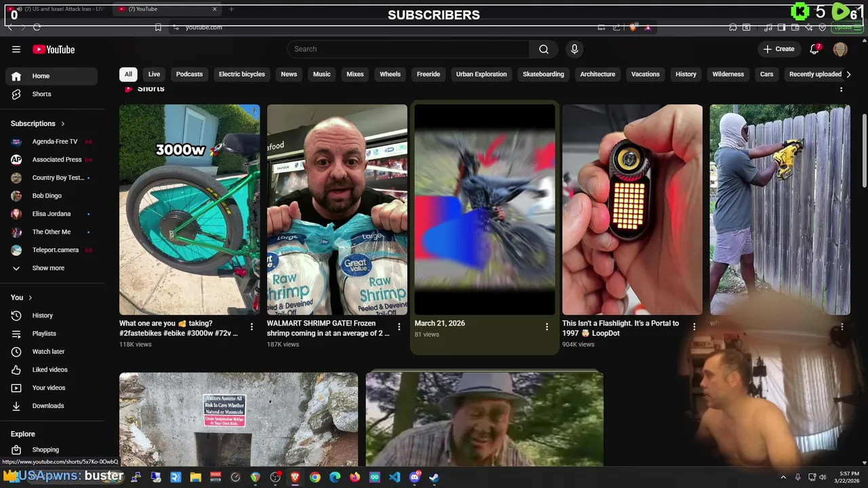Viewport: 868px width, 488px height.
Task: Open Associated Press subscription channel
Action: click(x=52, y=160)
